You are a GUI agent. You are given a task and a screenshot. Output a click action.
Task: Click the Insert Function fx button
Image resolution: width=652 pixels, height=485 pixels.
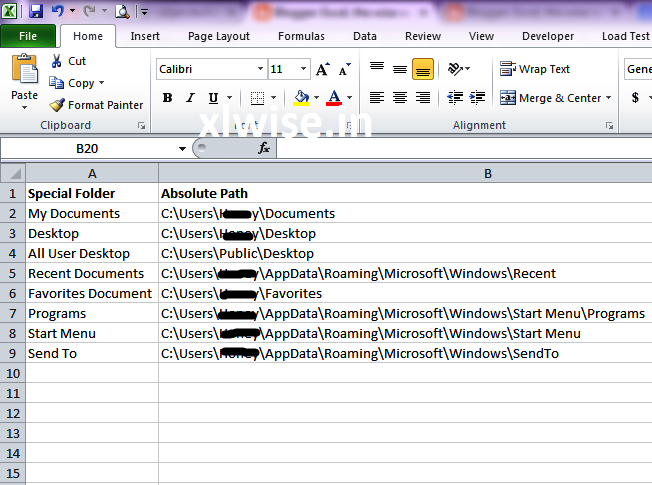[x=264, y=148]
